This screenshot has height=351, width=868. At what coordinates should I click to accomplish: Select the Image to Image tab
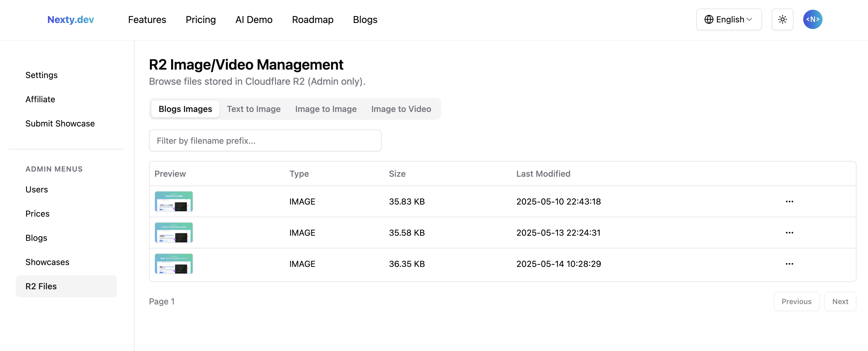(x=326, y=109)
